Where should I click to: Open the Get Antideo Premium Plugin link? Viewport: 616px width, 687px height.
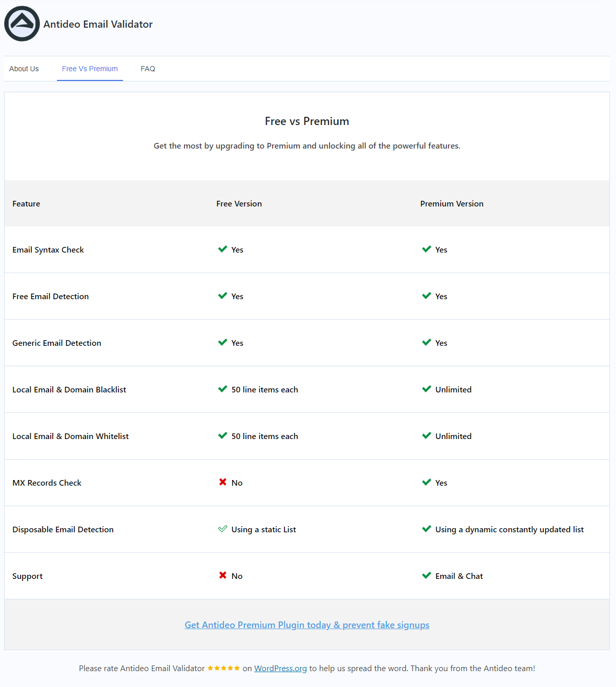point(307,625)
